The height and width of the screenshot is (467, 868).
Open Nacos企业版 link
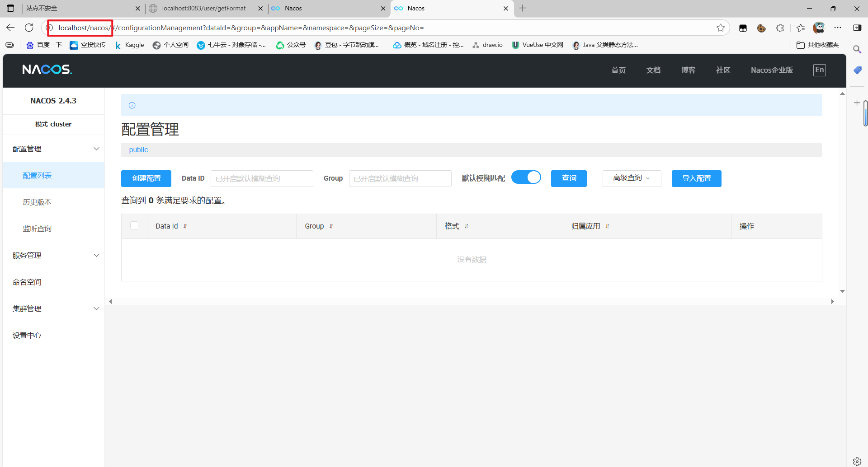pos(772,70)
